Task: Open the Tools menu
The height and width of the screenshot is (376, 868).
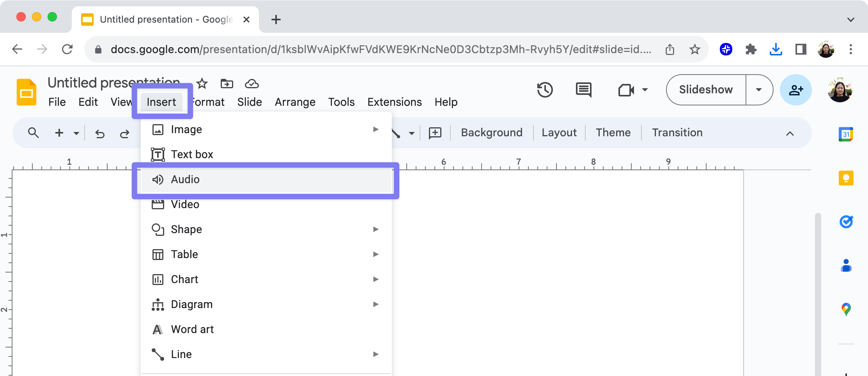Action: pyautogui.click(x=341, y=102)
